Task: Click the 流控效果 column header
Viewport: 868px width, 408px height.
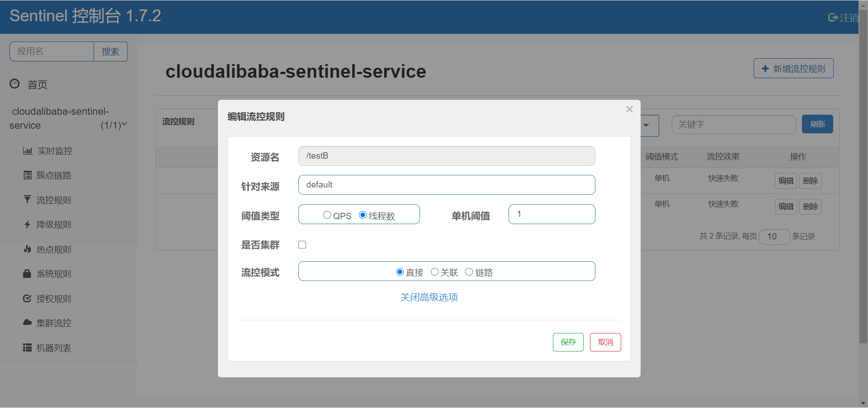Action: click(723, 157)
